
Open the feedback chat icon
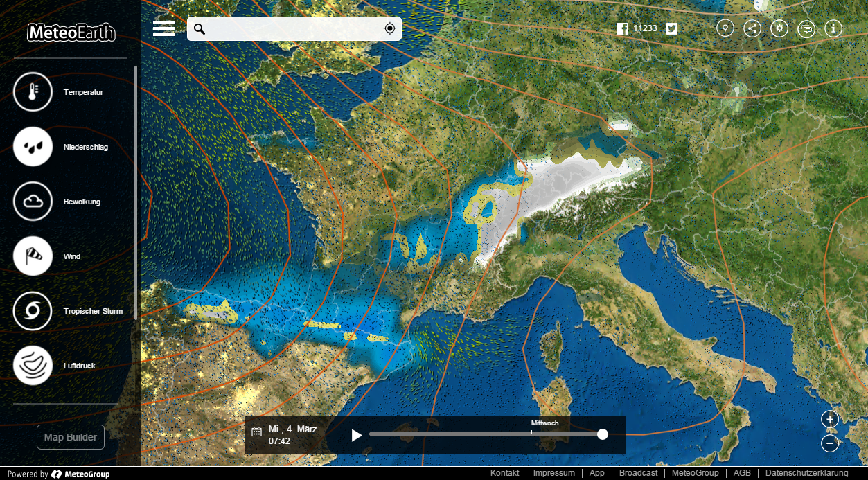tap(806, 28)
